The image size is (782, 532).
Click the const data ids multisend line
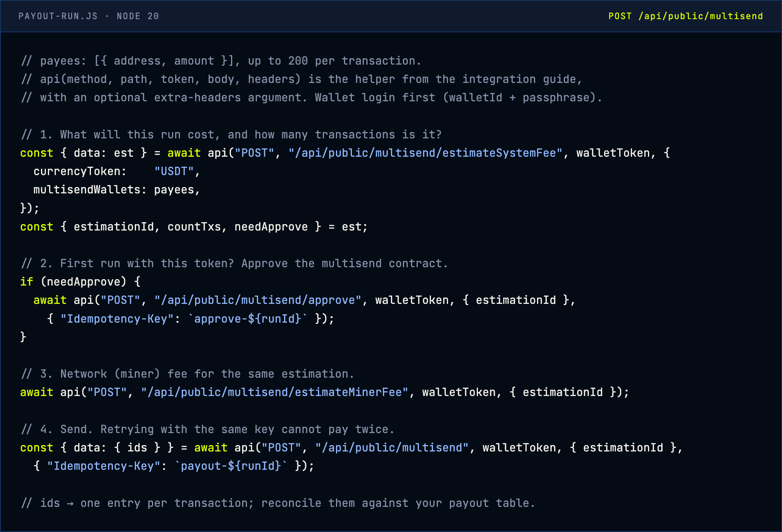point(352,448)
